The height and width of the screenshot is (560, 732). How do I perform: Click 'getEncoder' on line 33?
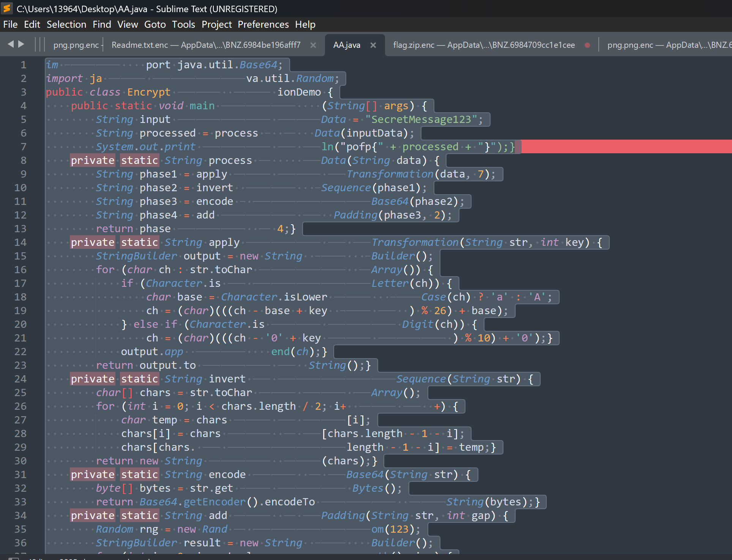(215, 502)
